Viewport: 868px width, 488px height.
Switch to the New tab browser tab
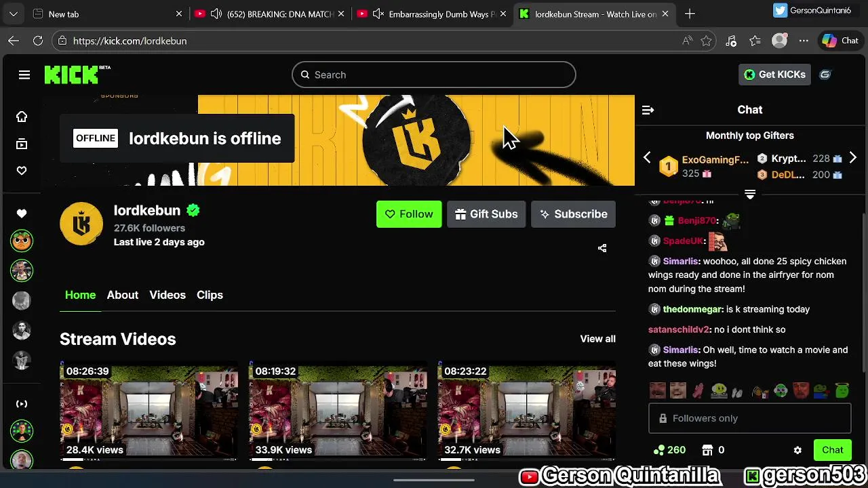[x=107, y=14]
